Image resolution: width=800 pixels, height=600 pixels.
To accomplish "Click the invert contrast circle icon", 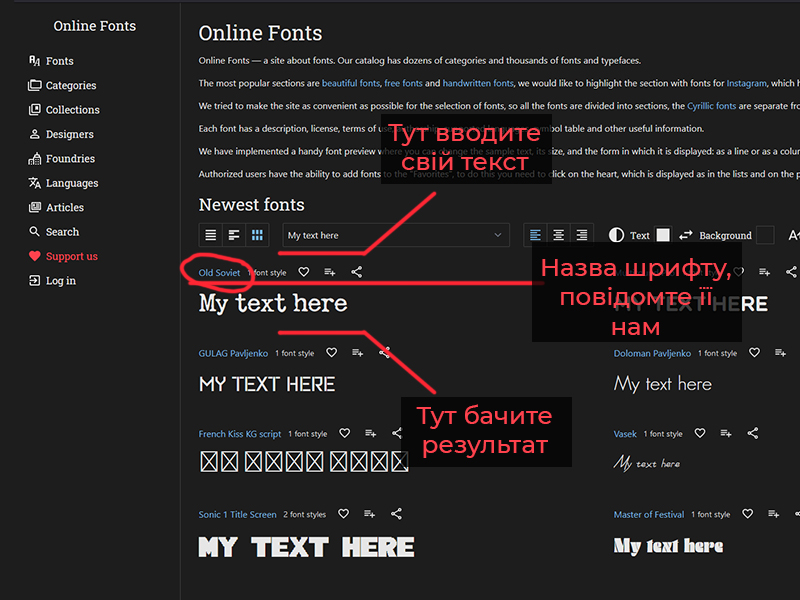I will [616, 236].
